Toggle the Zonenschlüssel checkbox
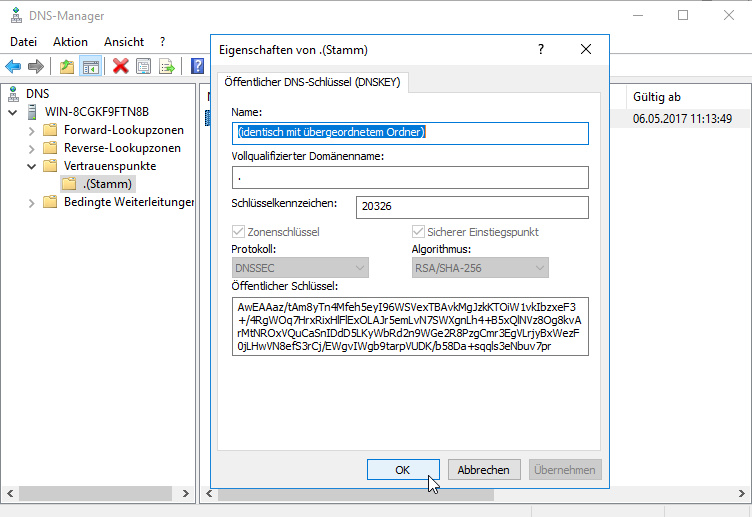 coord(238,232)
